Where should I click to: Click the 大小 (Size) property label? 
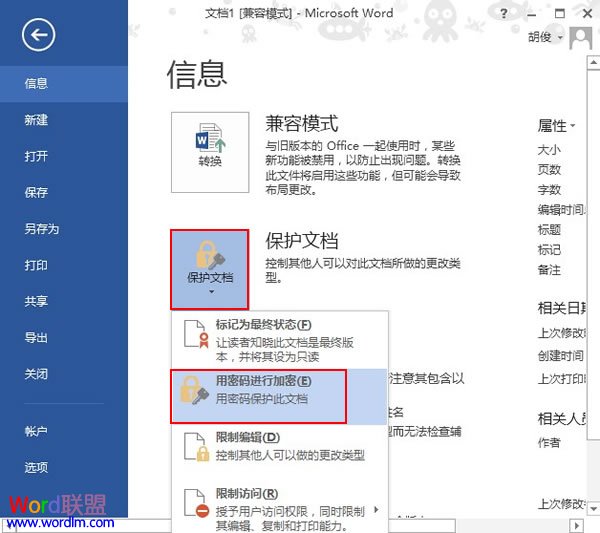click(549, 150)
